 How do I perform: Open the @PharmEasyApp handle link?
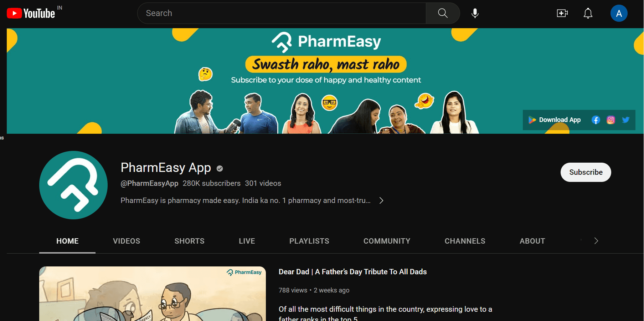tap(149, 183)
